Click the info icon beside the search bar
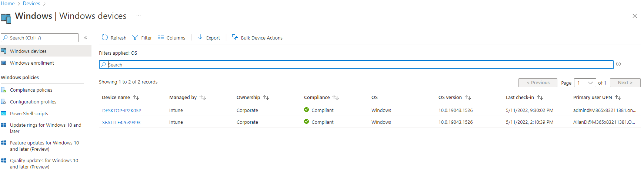The image size is (644, 184). pyautogui.click(x=618, y=64)
